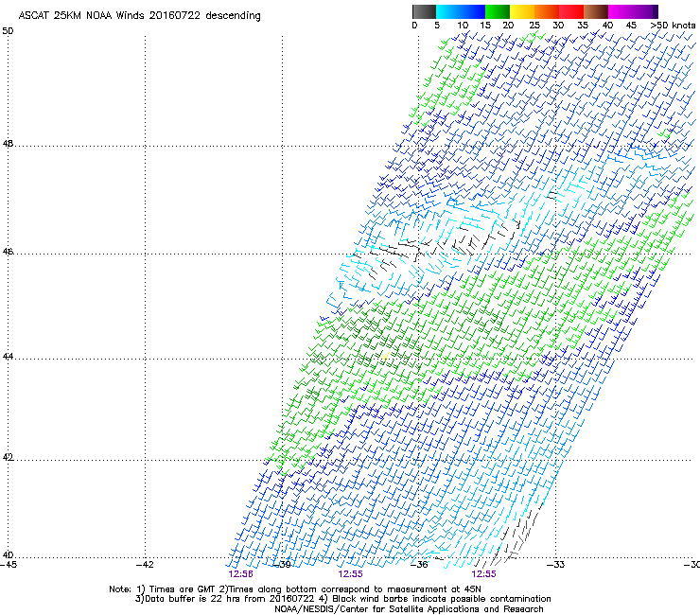This screenshot has width=700, height=615.
Task: Click the legend label '20'
Action: 508,26
